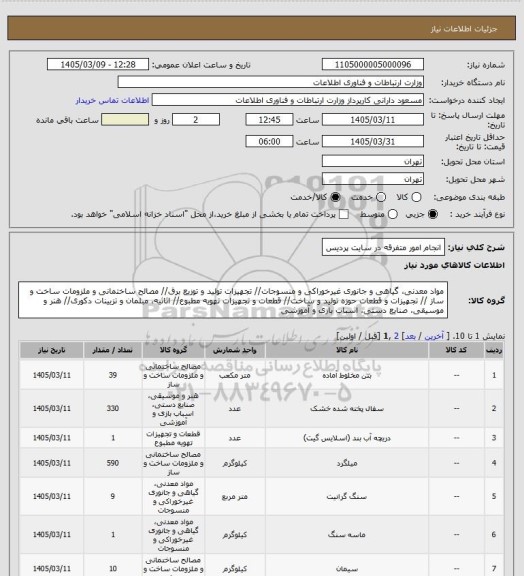The height and width of the screenshot is (576, 524).
Task: Click the دریچه آب بند (اسلایس گیت) item
Action: [347, 438]
